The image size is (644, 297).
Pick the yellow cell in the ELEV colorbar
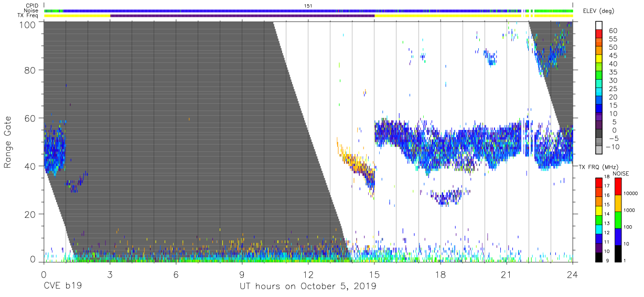pos(600,58)
